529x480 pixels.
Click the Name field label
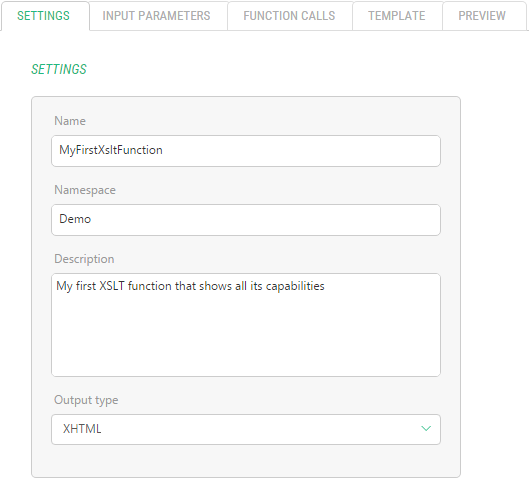pos(70,121)
